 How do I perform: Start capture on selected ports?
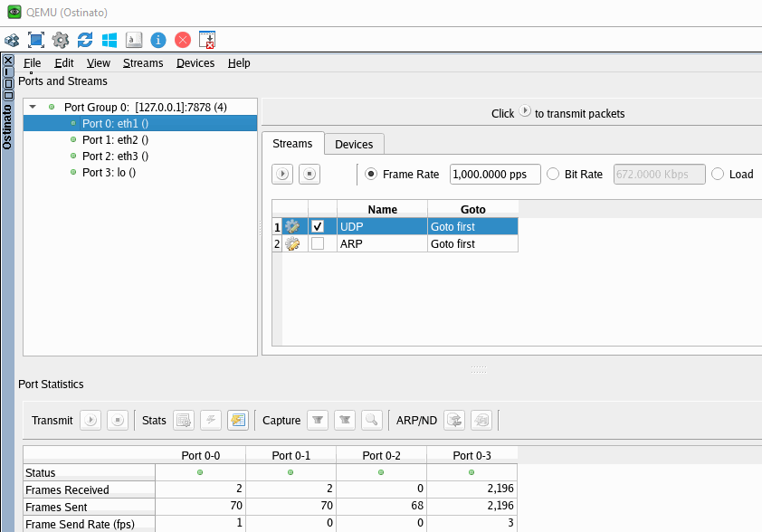[318, 420]
